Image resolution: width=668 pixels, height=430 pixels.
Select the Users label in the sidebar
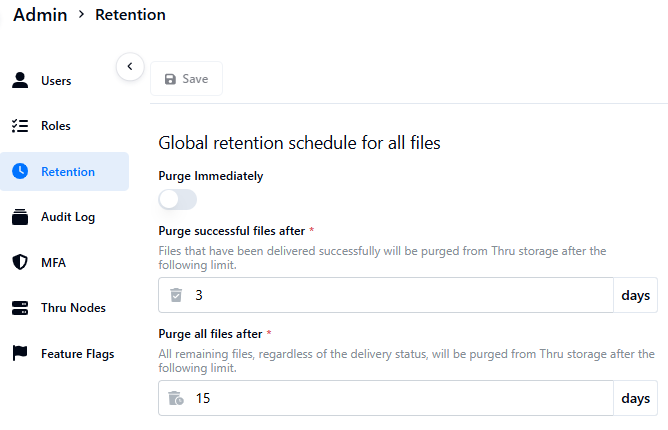point(56,81)
